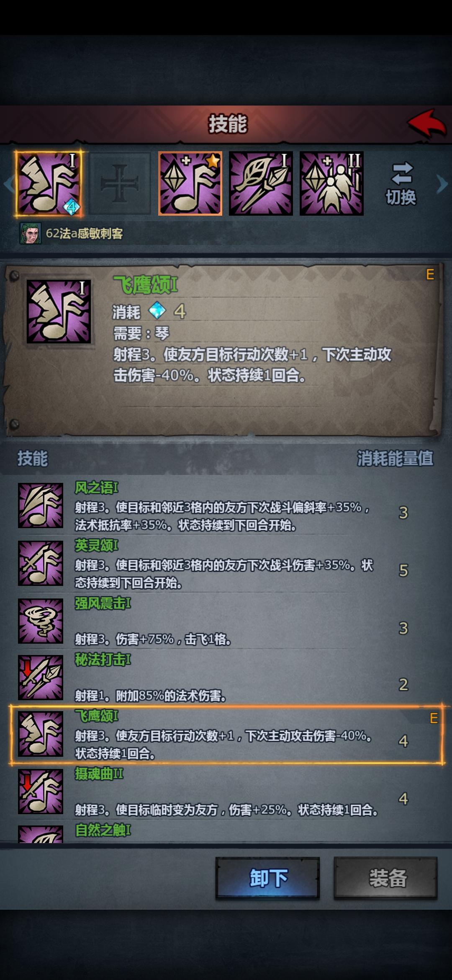This screenshot has width=452, height=980.
Task: Click 强风震击I tornado icon
Action: (x=41, y=621)
